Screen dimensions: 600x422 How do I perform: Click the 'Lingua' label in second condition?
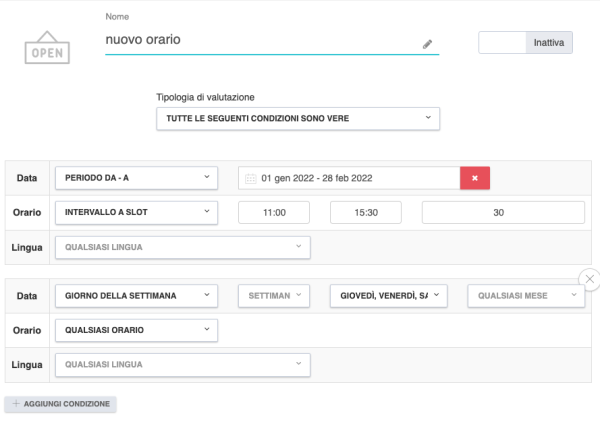pos(27,365)
